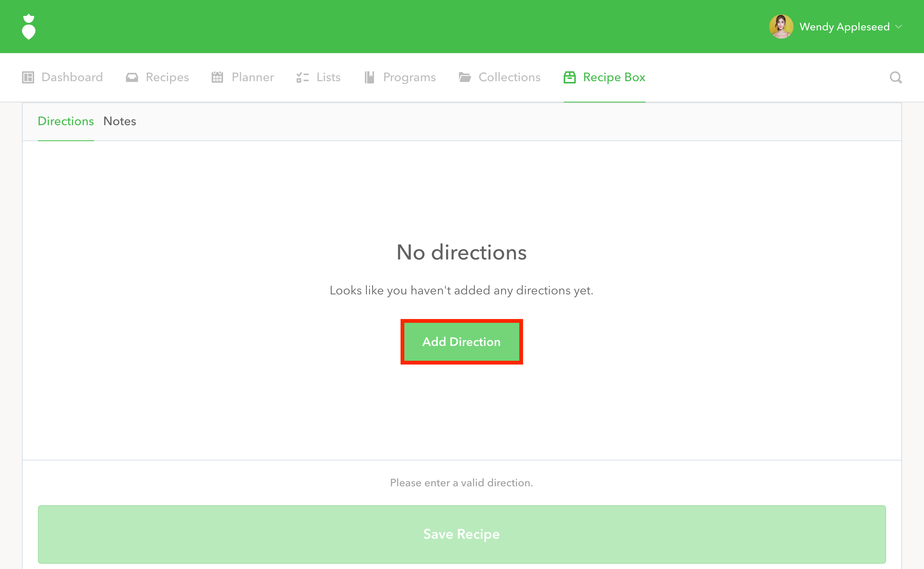Navigate to Collections
This screenshot has width=924, height=569.
509,77
